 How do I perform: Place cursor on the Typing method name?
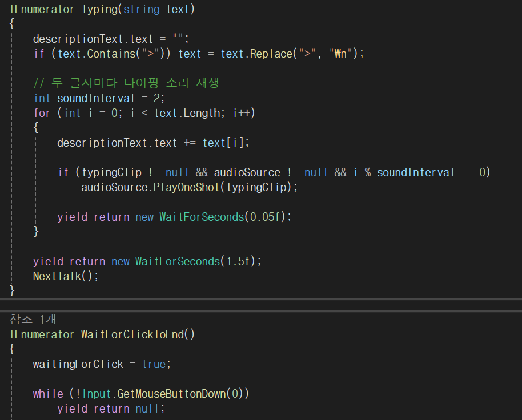point(99,9)
